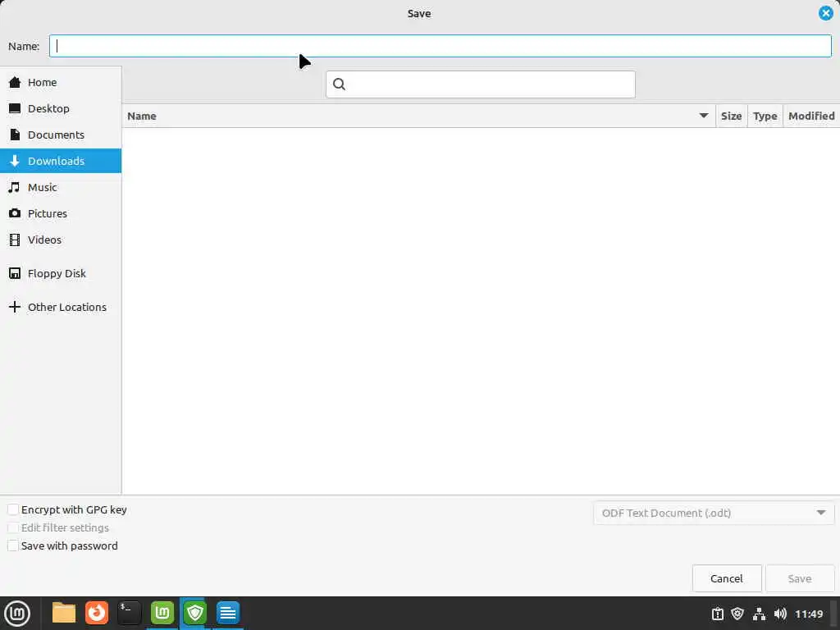Open the update notification tray icon
Viewport: 840px width, 630px height.
click(x=717, y=614)
